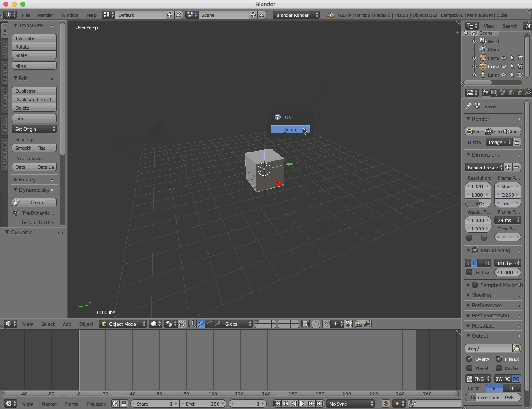Confirm by clicking Delete in the OK? popup

click(x=290, y=130)
